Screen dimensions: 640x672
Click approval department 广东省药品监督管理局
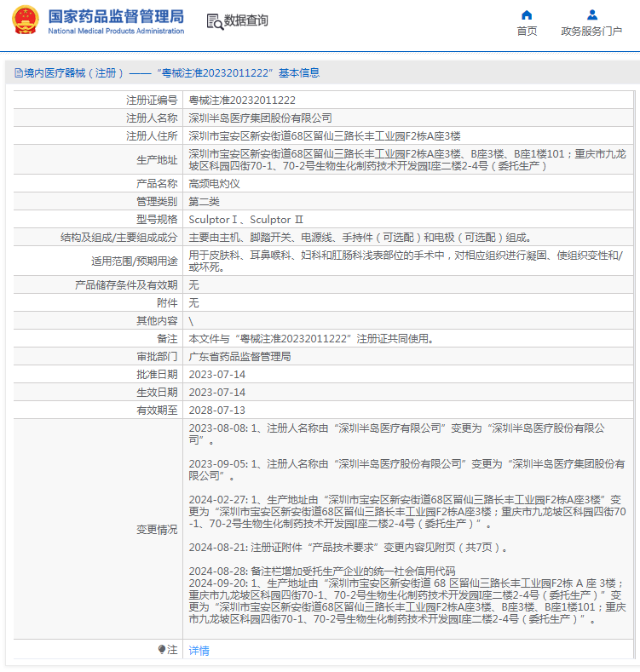[x=239, y=357]
